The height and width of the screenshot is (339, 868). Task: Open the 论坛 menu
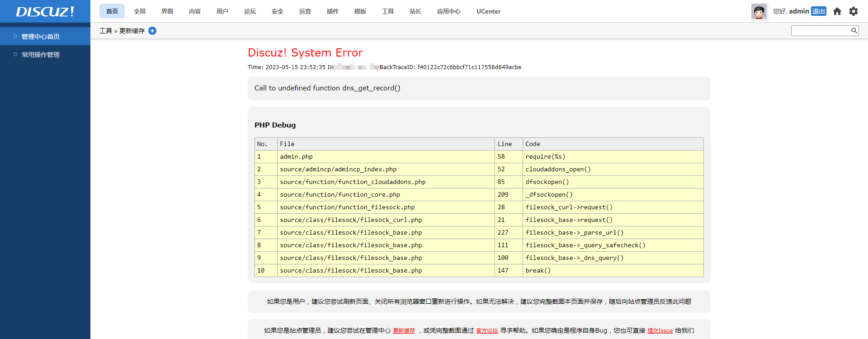(x=250, y=11)
